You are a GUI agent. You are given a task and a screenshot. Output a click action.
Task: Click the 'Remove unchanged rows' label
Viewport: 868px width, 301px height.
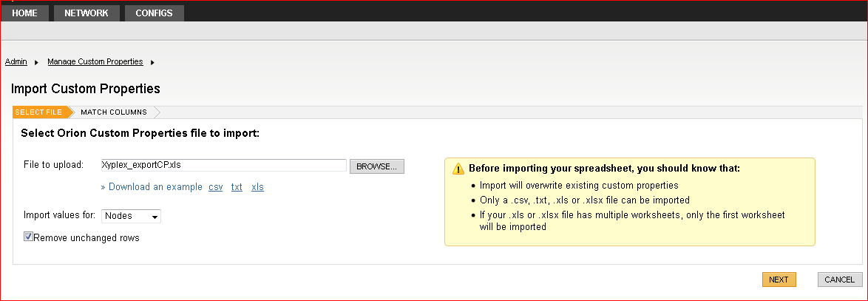[87, 238]
